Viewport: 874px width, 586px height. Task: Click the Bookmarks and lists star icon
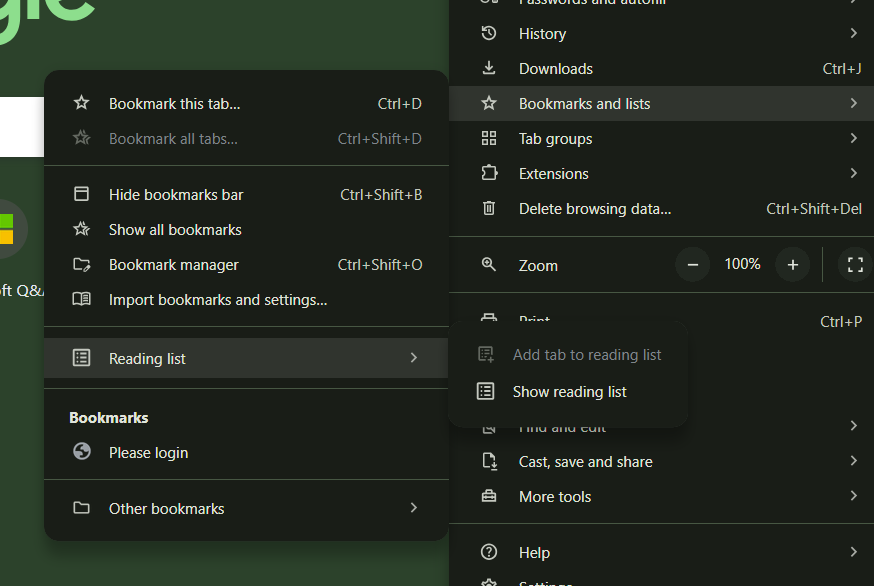[x=489, y=103]
